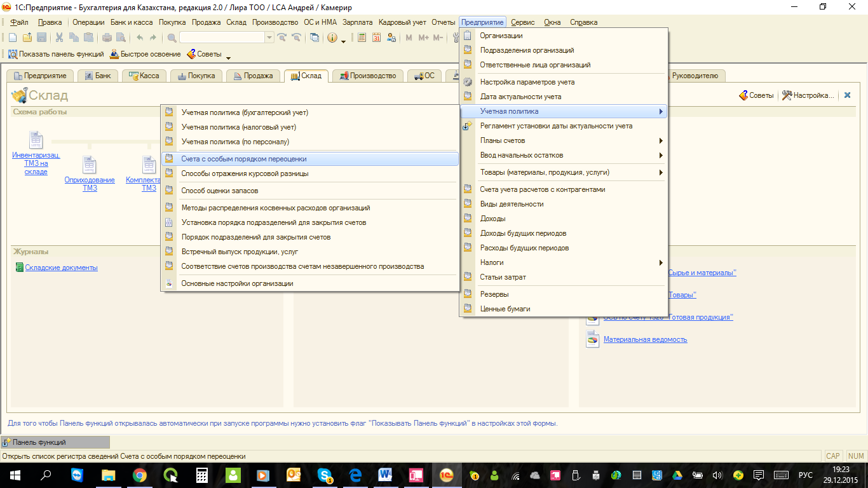
Task: Select Учетная политика (налоговый учет)
Action: (x=310, y=127)
